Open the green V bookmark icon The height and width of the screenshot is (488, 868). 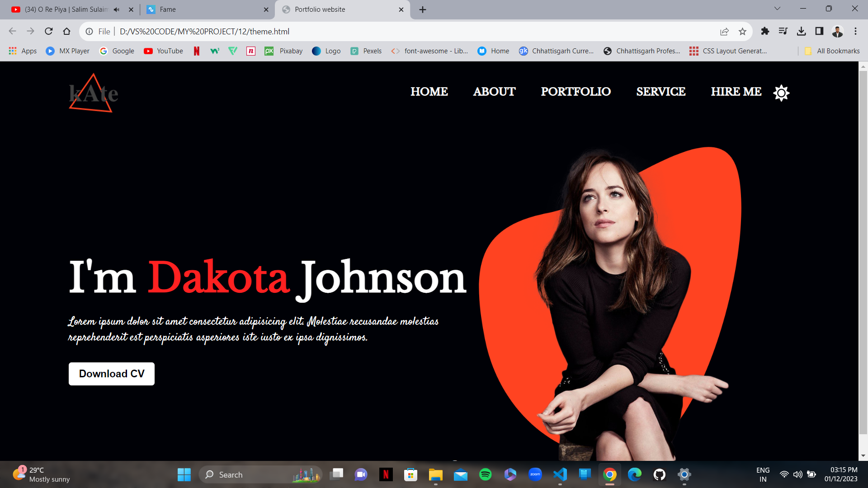pyautogui.click(x=233, y=51)
